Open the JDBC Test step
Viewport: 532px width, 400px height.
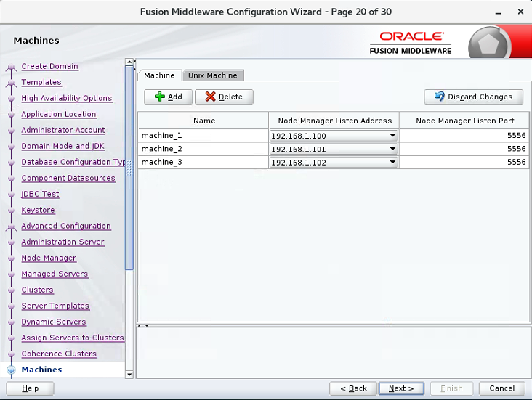pos(40,194)
